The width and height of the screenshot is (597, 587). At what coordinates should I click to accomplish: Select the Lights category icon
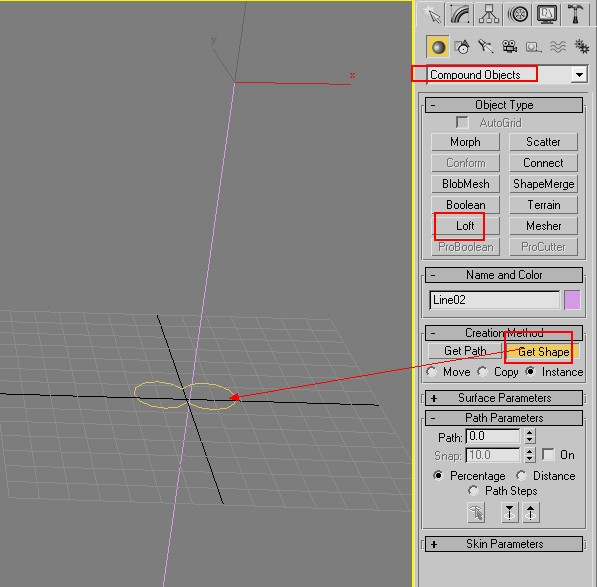(x=485, y=47)
